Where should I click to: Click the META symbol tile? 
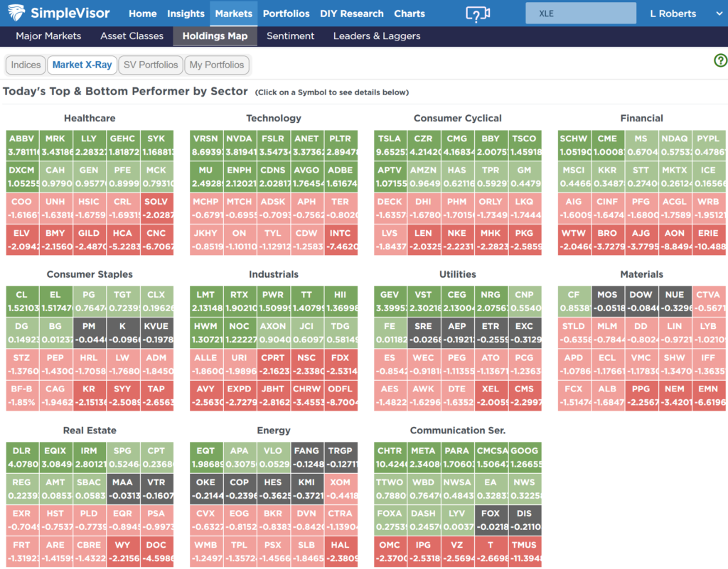click(424, 457)
